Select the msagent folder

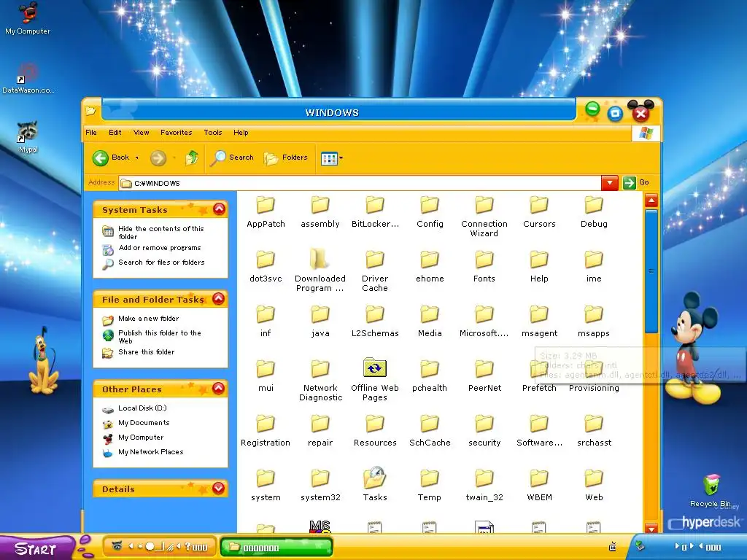pyautogui.click(x=539, y=322)
